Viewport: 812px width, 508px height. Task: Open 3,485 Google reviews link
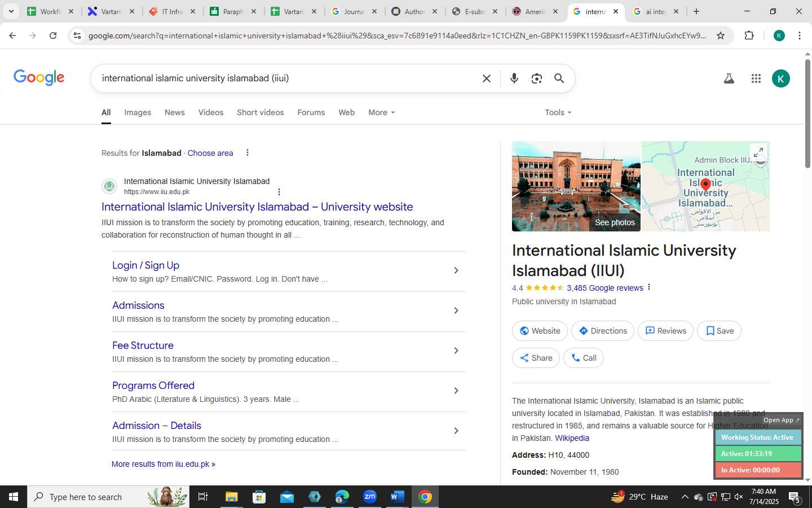(605, 288)
